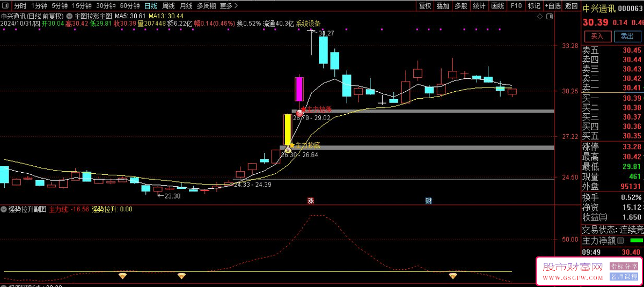Click the second gold diamond signal in sub-chart
This screenshot has width=644, height=287.
tap(181, 276)
